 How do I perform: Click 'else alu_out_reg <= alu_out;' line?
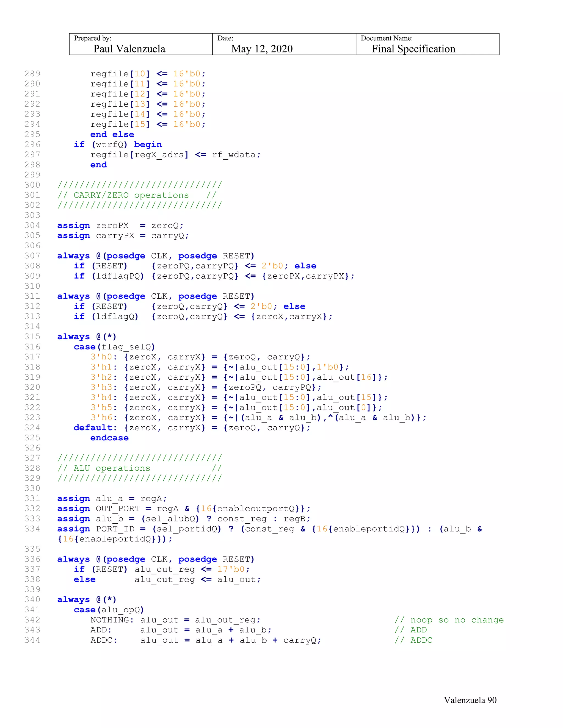167,580
